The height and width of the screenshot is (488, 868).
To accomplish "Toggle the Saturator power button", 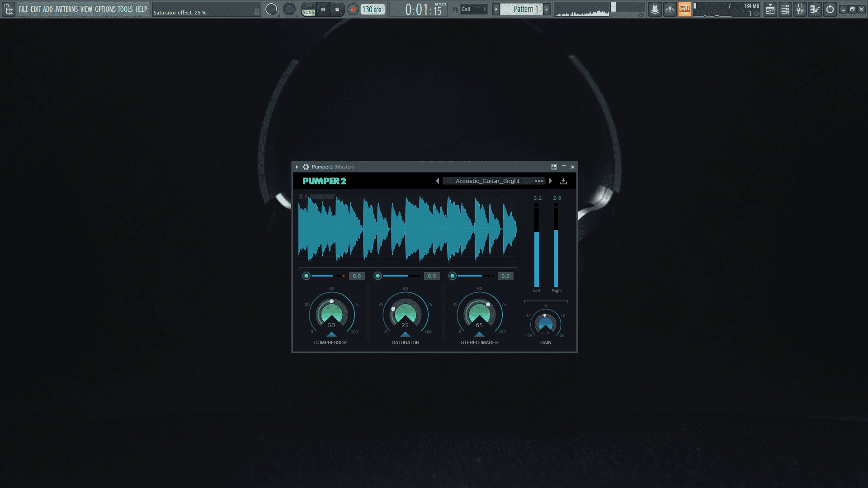I will click(378, 276).
